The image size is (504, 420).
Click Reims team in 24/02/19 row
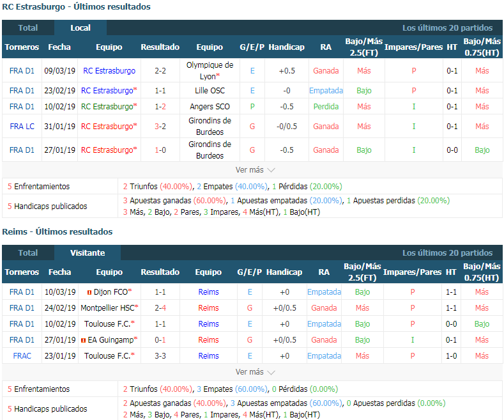[208, 307]
